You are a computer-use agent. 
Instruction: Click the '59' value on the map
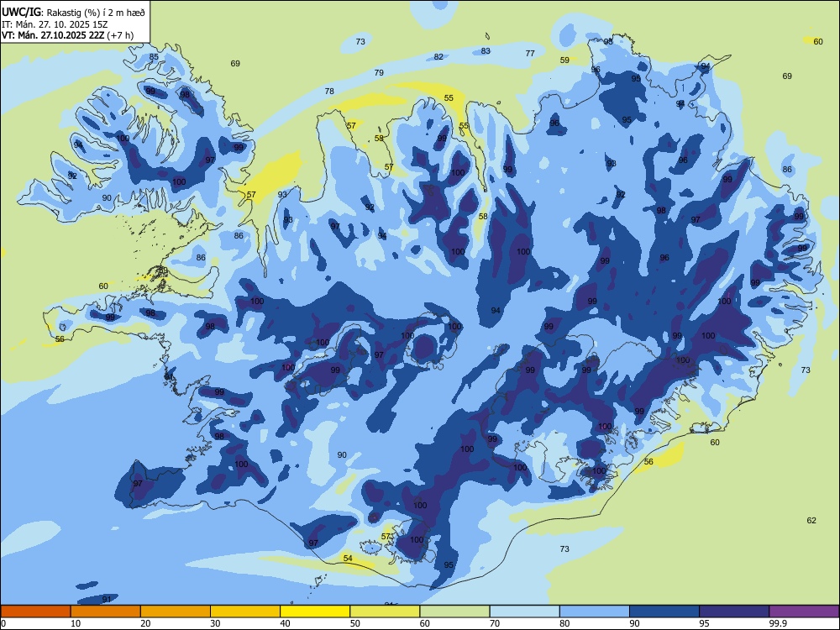[564, 60]
